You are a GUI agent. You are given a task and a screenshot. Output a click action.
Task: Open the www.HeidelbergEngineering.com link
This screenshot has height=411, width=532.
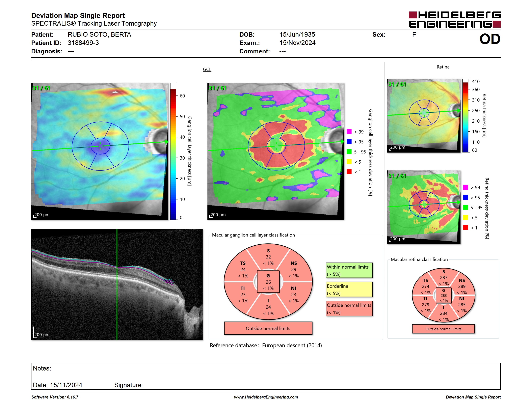point(266,397)
